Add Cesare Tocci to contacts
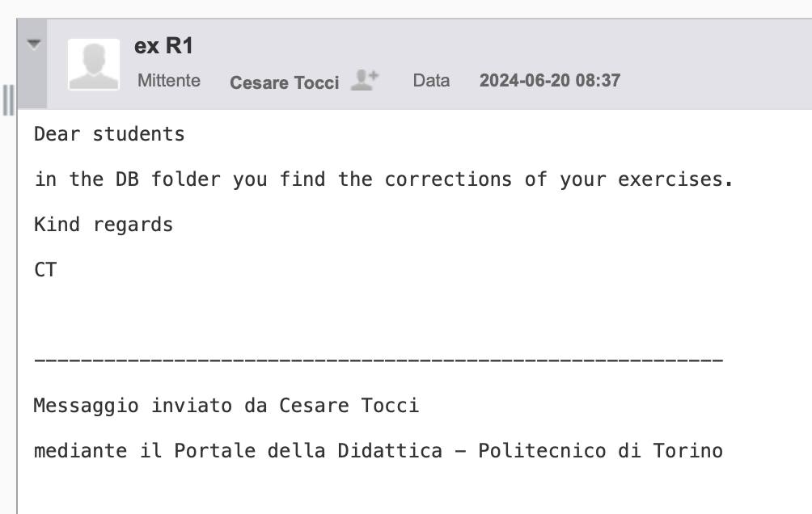Image resolution: width=812 pixels, height=514 pixels. coord(365,80)
